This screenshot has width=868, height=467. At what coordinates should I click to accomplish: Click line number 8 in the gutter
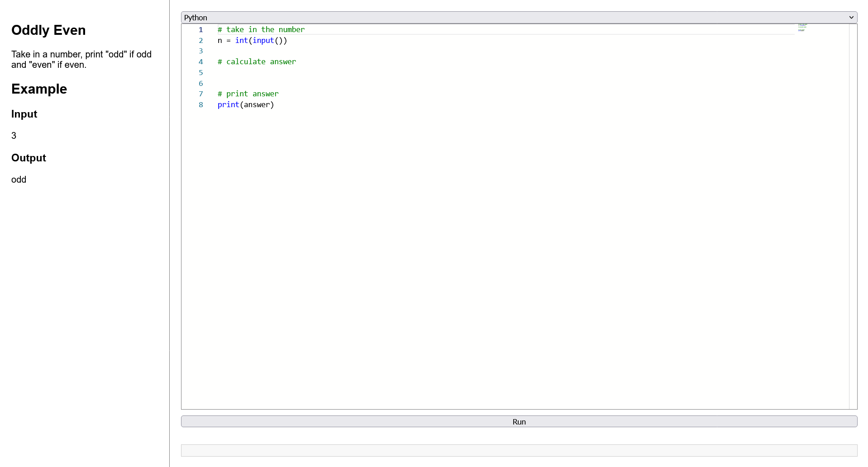pyautogui.click(x=201, y=104)
